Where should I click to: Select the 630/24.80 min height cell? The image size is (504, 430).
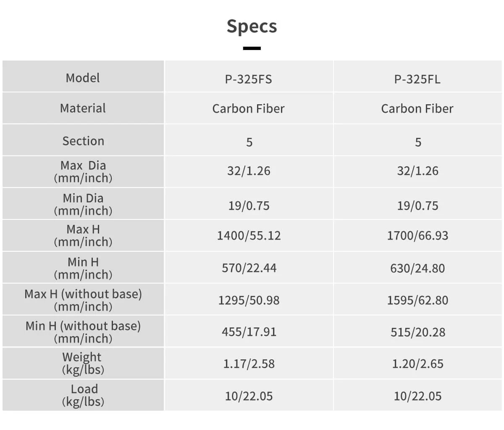coord(417,268)
